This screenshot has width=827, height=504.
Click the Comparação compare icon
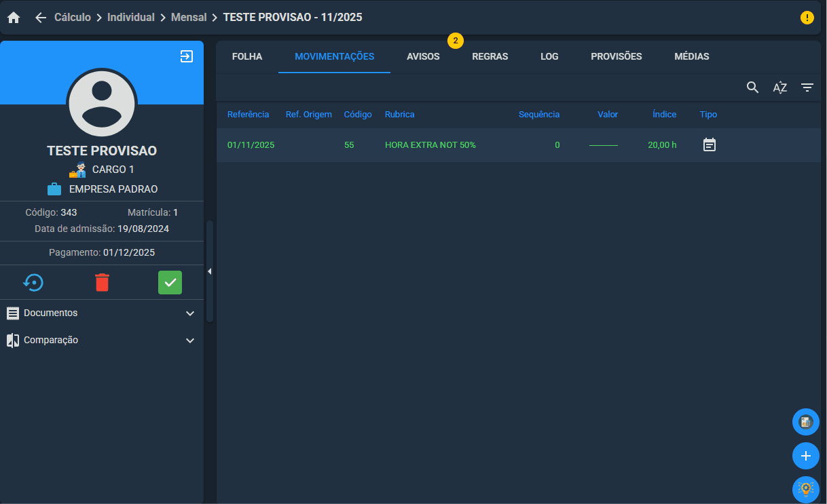pyautogui.click(x=13, y=340)
